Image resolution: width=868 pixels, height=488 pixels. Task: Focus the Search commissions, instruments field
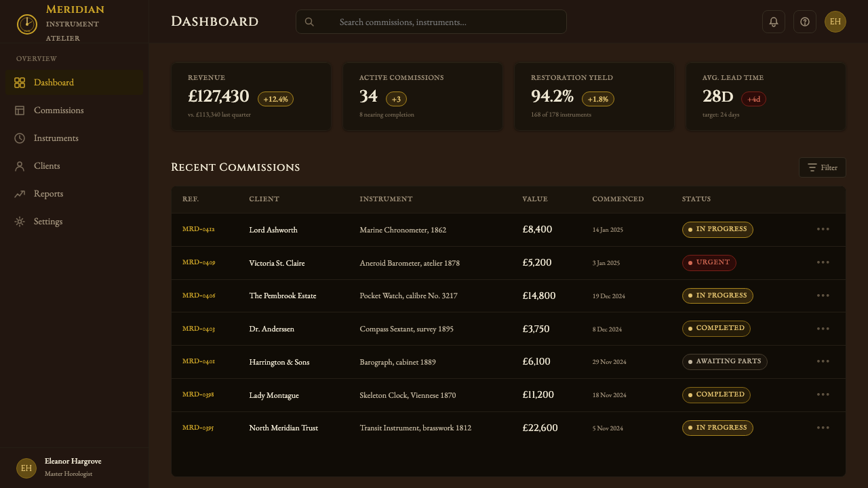click(x=431, y=22)
